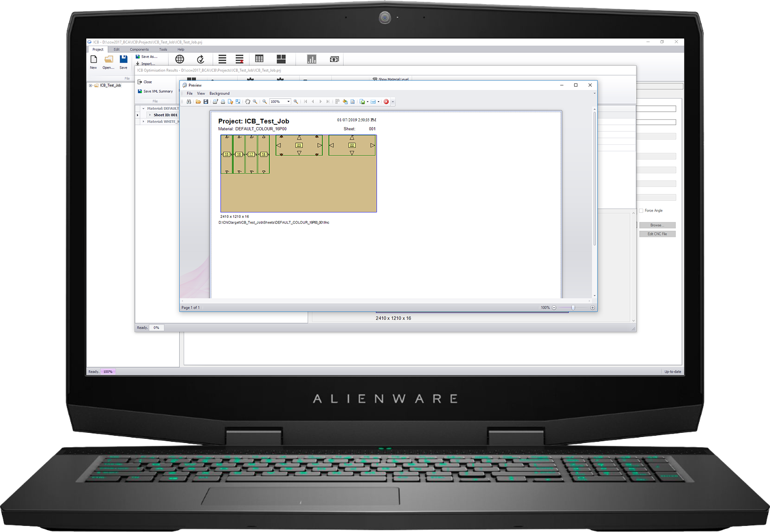Screen dimensions: 770x532
Task: Click part 15 on the sheet layout
Action: pos(226,154)
